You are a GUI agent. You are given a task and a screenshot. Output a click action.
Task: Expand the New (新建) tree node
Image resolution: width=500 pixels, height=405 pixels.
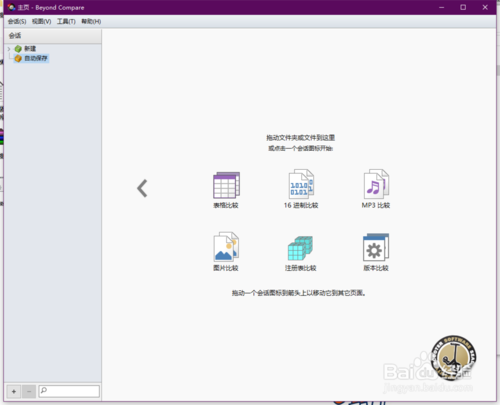coord(9,49)
